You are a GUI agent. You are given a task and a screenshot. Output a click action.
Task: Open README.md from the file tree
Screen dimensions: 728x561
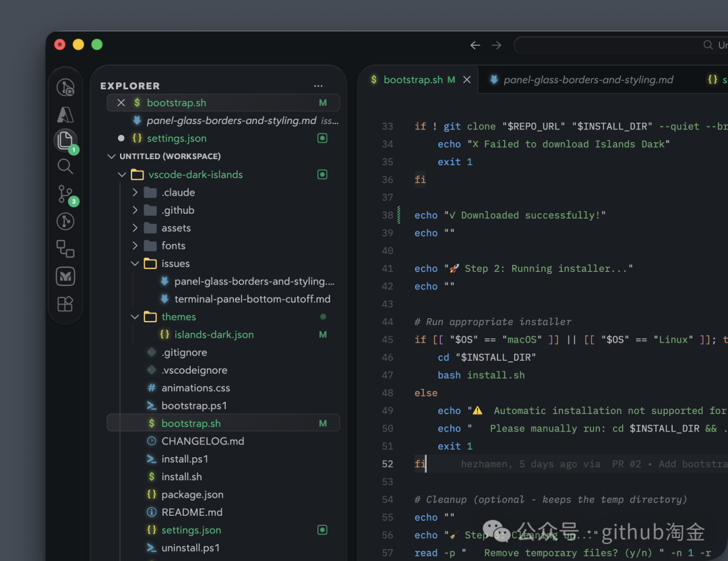[190, 512]
